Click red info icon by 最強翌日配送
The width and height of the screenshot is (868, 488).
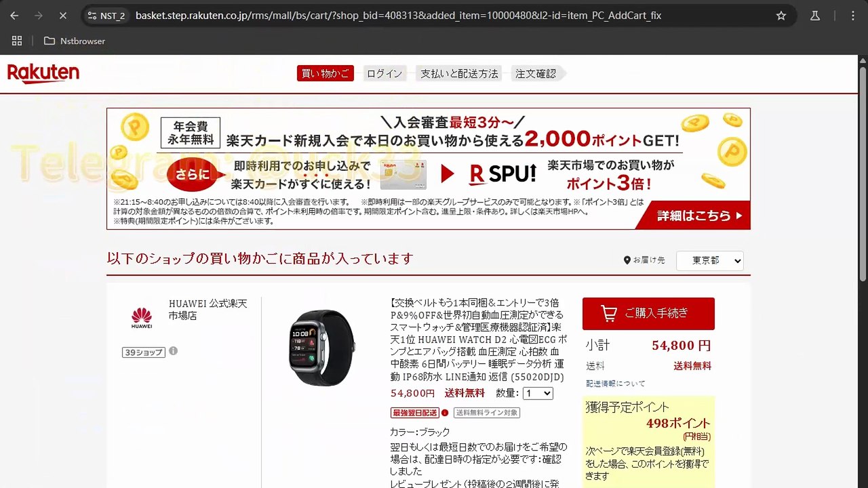(x=445, y=413)
